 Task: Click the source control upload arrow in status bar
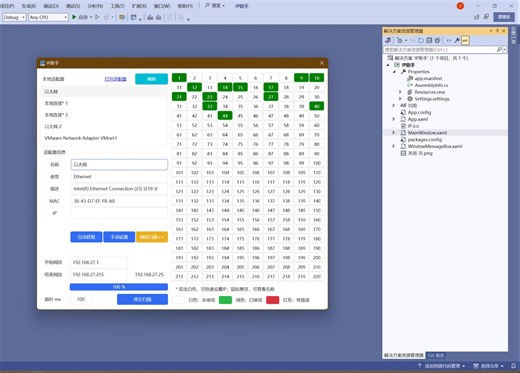click(420, 366)
